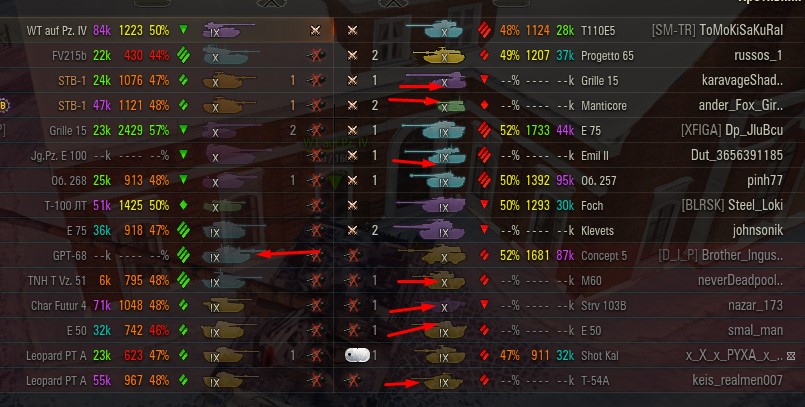Select the FV215b tank silhouette icon
Viewport: 805px width, 407px height.
(x=229, y=55)
